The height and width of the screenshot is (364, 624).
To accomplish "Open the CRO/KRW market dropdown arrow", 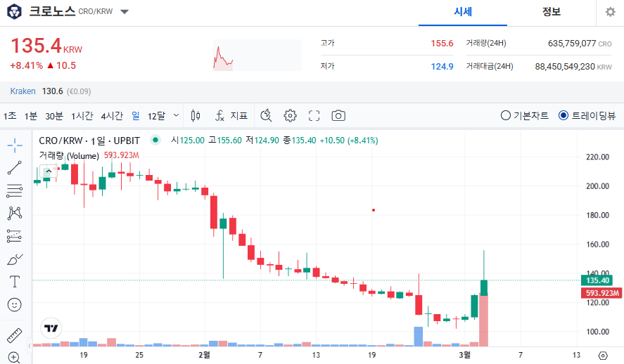I will pyautogui.click(x=125, y=12).
